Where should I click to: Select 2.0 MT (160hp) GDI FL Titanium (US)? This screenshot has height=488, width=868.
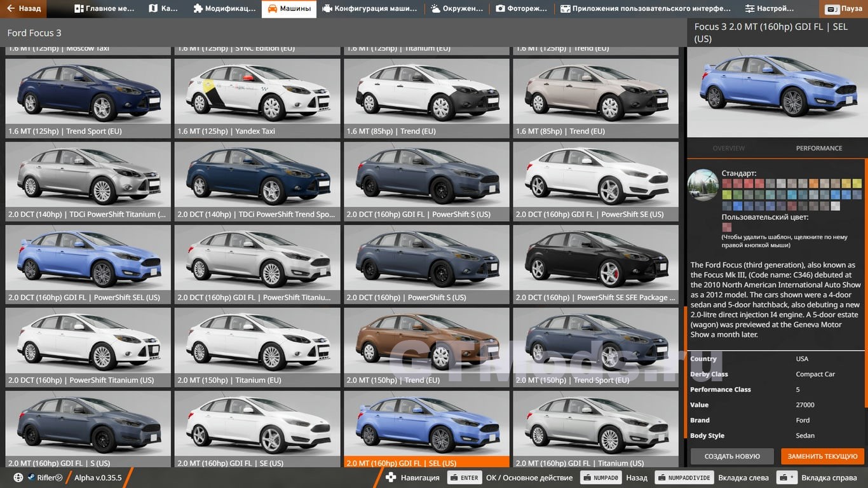tap(595, 430)
